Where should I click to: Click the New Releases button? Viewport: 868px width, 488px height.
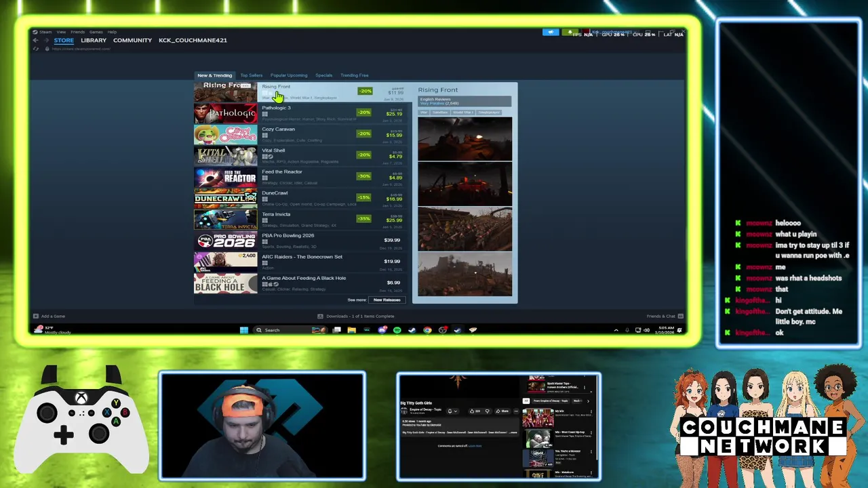point(387,300)
